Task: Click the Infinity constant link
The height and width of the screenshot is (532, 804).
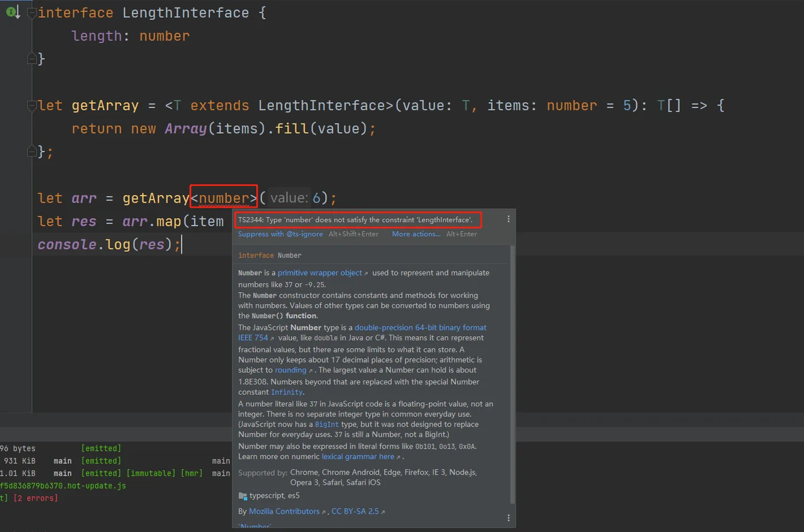Action: 287,393
